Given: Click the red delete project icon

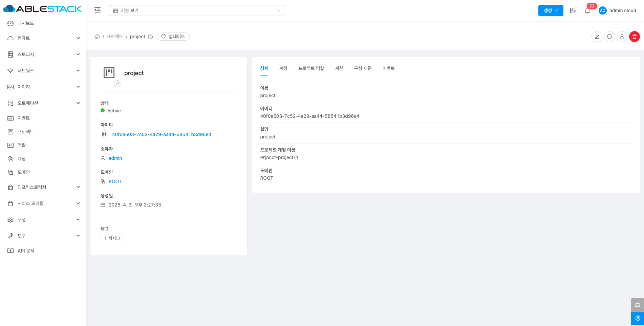Looking at the screenshot, I should (634, 37).
